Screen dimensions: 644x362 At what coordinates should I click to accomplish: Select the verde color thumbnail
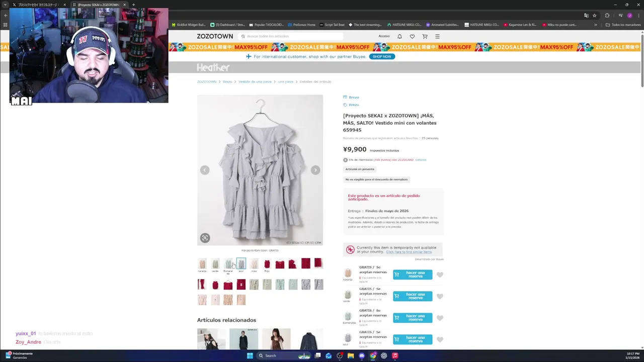[215, 263]
